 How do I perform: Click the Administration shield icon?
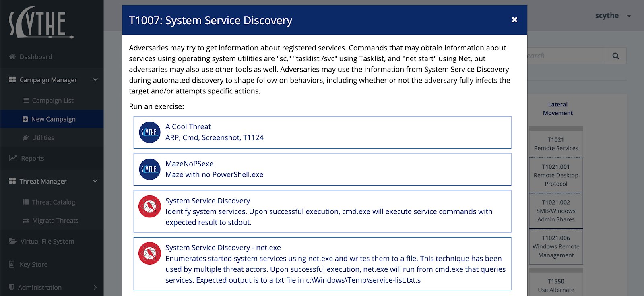click(12, 287)
